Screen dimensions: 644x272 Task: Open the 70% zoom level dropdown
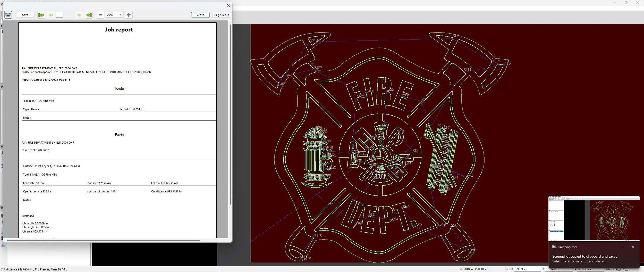[x=115, y=15]
